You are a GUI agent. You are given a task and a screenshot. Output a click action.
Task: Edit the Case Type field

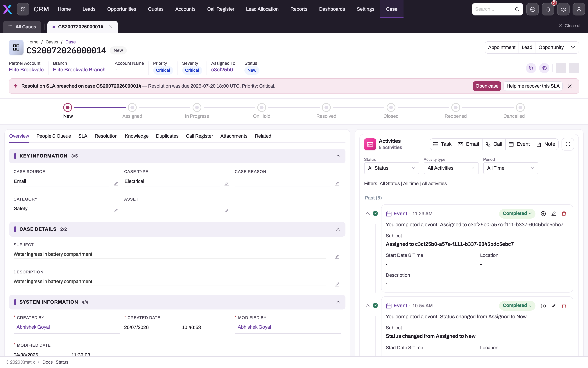click(x=226, y=184)
